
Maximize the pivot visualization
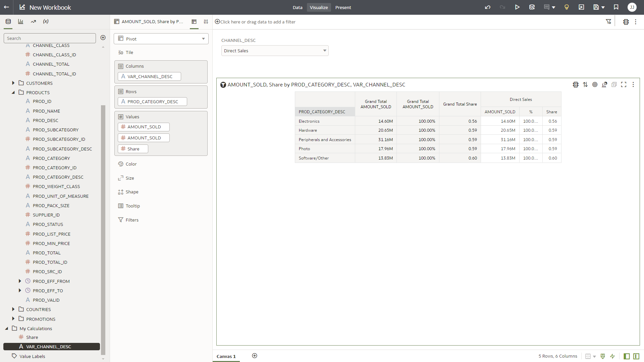click(x=624, y=85)
